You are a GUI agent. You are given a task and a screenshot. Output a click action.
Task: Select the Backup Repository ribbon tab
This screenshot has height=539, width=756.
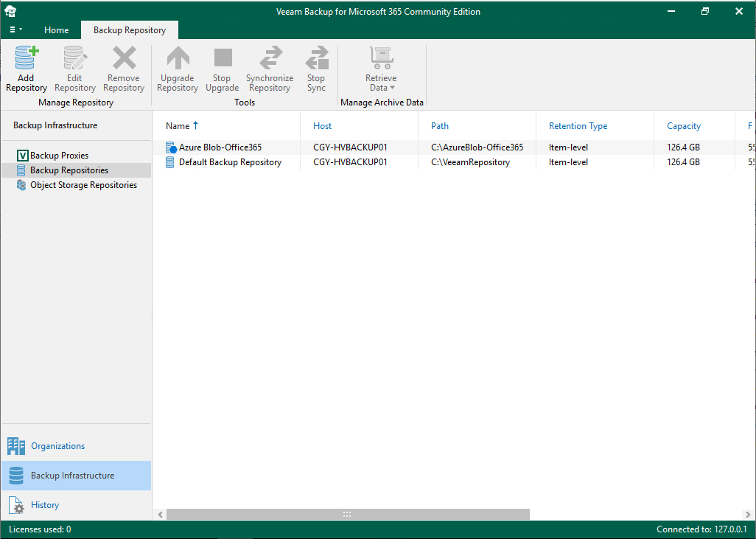[x=130, y=30]
